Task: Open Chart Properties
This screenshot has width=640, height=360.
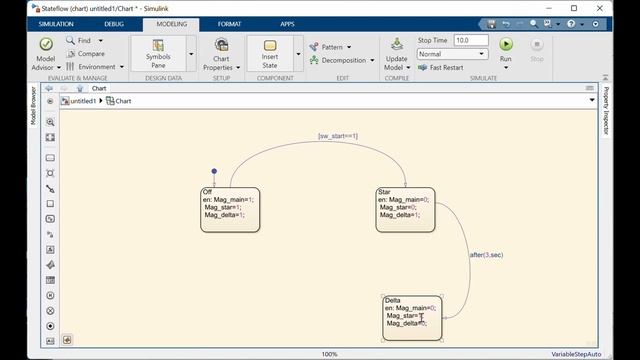Action: 221,53
